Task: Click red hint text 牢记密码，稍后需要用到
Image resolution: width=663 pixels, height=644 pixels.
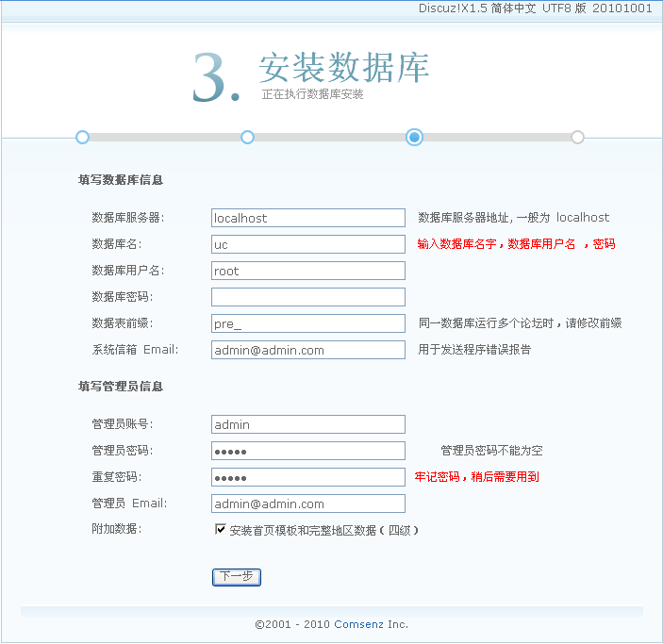Action: point(477,477)
